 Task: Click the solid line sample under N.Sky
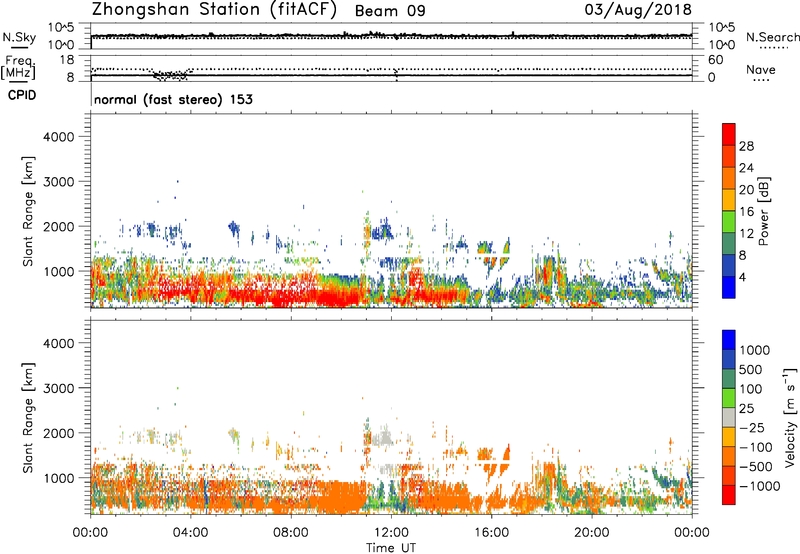point(19,48)
